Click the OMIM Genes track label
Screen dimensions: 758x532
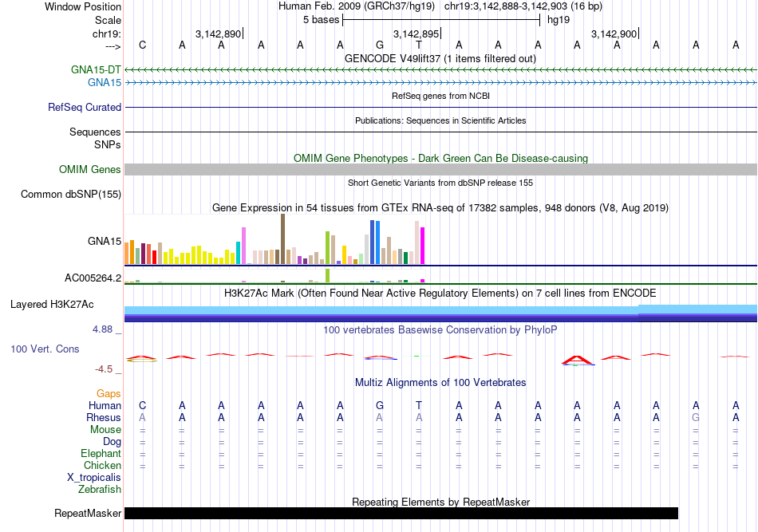[x=90, y=170]
